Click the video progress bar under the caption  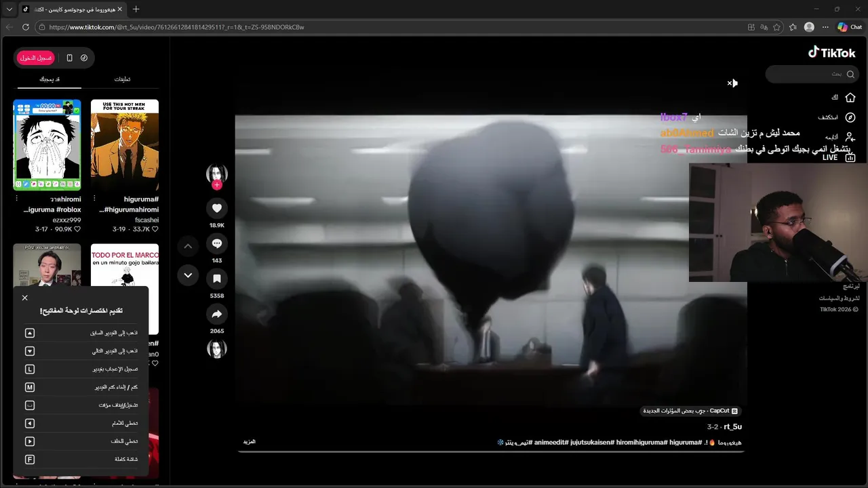click(x=491, y=451)
